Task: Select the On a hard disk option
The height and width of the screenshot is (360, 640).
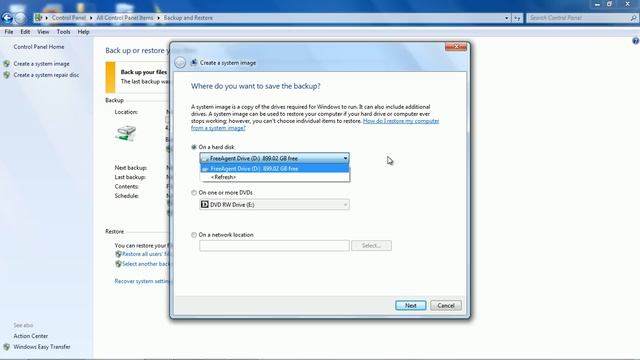Action: 194,147
